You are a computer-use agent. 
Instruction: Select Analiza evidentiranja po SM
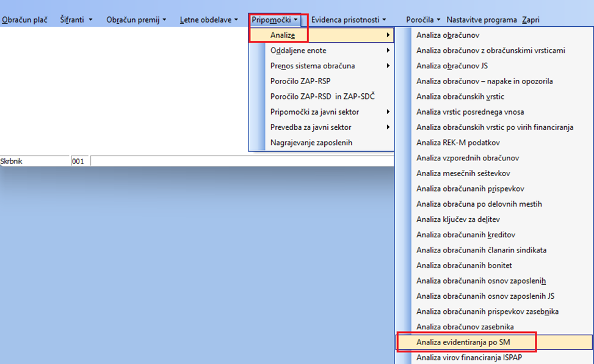494,342
